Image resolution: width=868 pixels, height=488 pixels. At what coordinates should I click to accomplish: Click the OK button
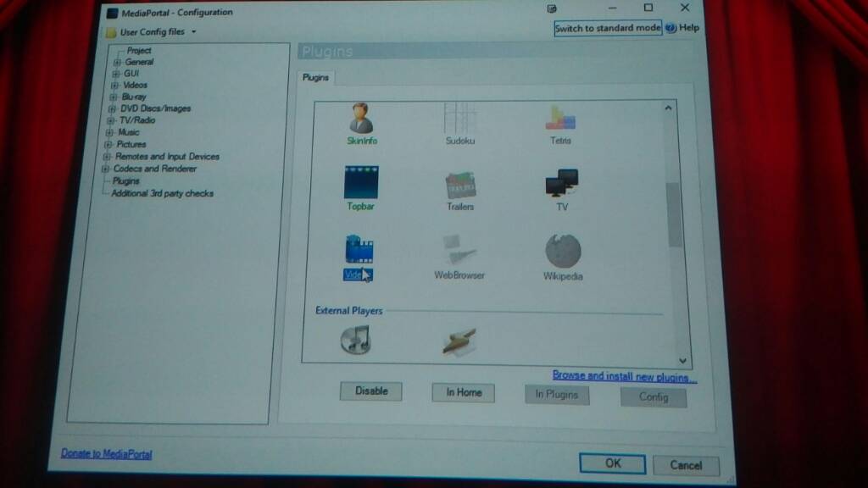coord(612,463)
